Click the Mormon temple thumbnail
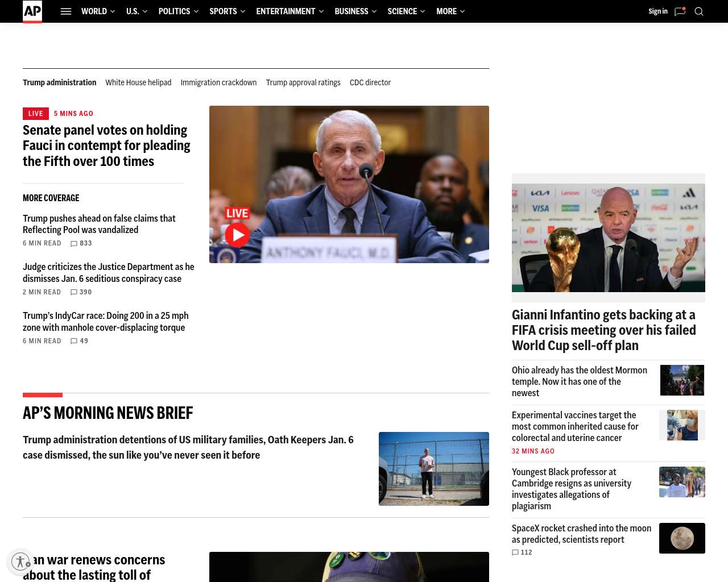 (682, 380)
